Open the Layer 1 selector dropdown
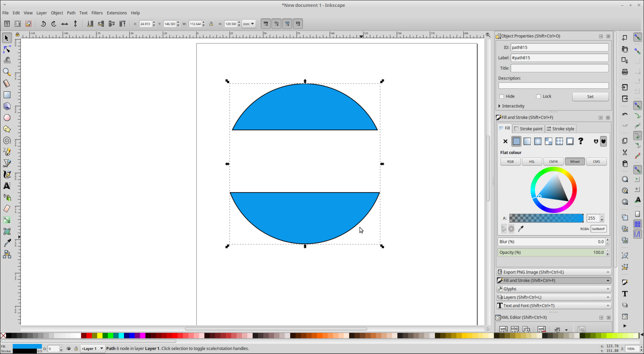 92,349
